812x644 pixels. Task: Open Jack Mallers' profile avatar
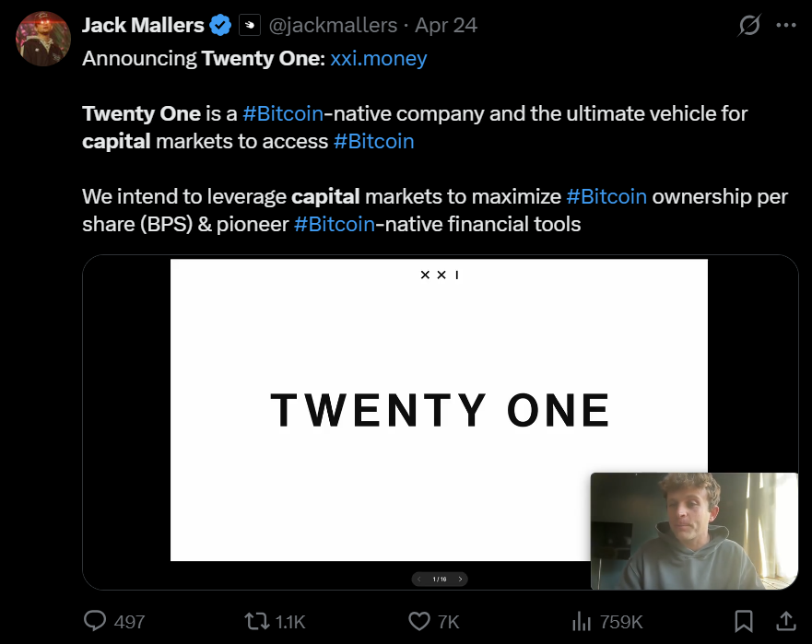coord(43,39)
